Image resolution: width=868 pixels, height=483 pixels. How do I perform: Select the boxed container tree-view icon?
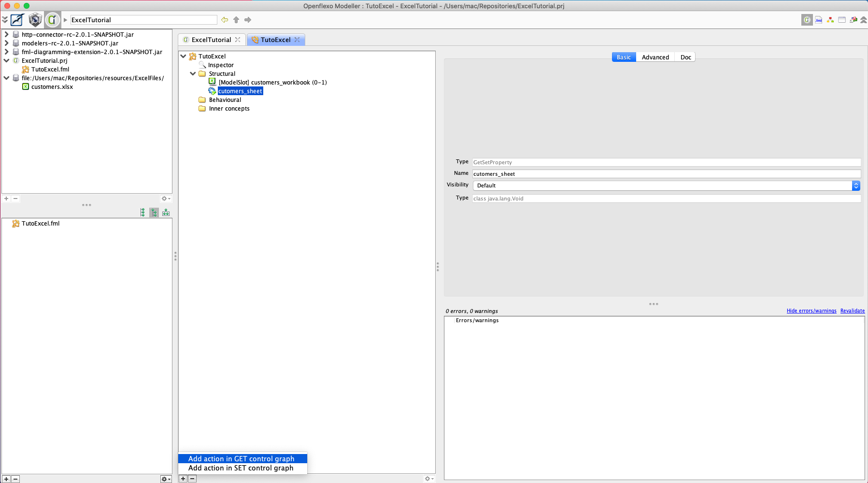click(166, 213)
